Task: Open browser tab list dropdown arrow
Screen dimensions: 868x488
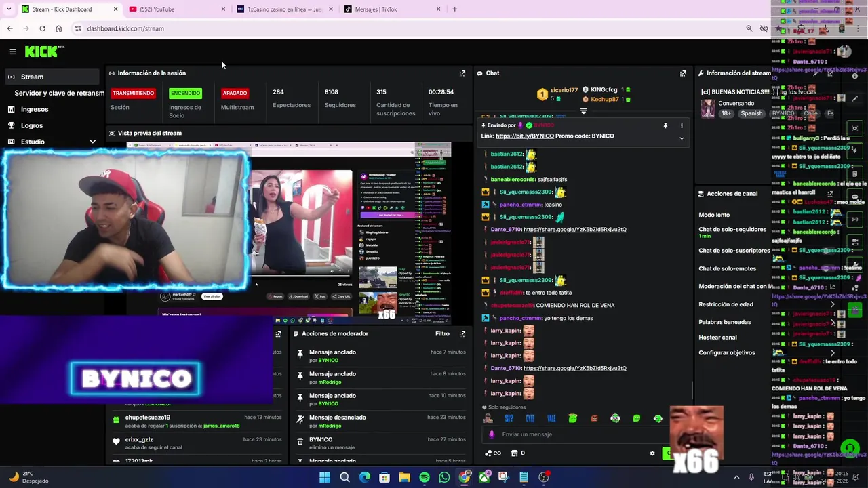Action: point(9,9)
